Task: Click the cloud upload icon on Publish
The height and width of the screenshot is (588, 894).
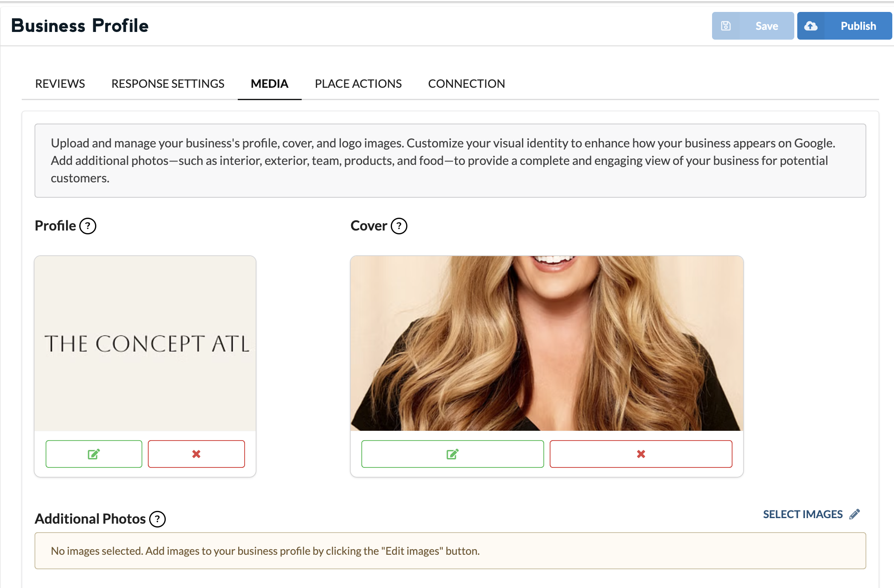Action: 810,26
